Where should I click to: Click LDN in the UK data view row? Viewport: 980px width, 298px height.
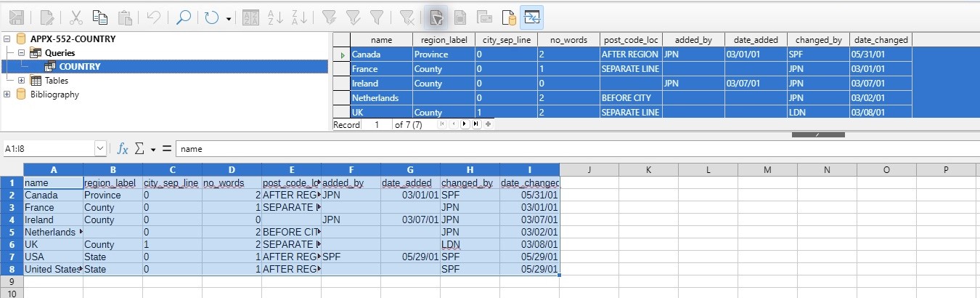click(x=818, y=113)
